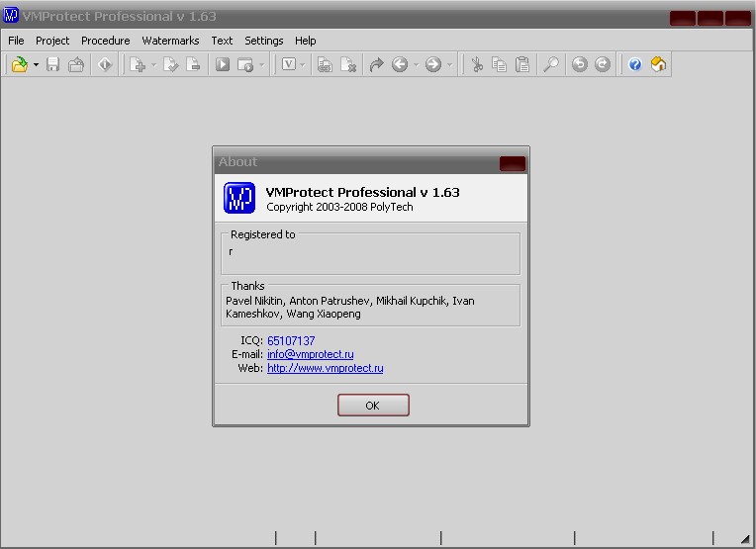Open the Text menu
This screenshot has width=756, height=549.
click(x=222, y=41)
